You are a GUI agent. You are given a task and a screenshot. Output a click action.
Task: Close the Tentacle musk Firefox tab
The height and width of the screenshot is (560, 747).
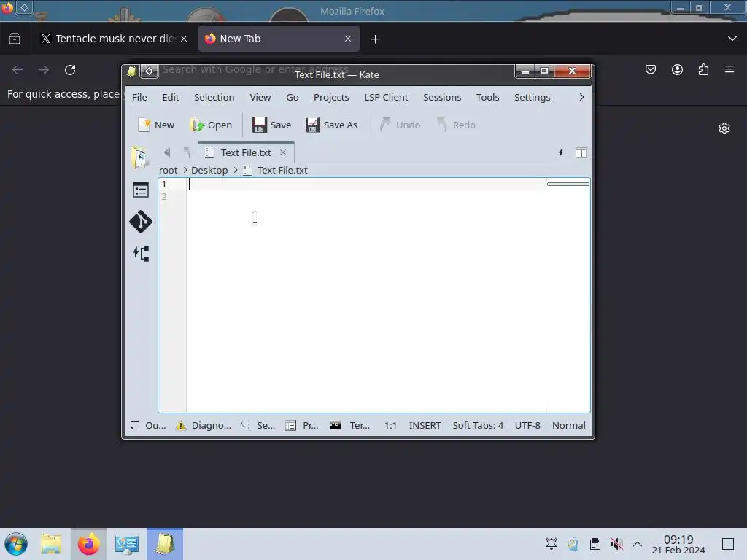pyautogui.click(x=184, y=39)
